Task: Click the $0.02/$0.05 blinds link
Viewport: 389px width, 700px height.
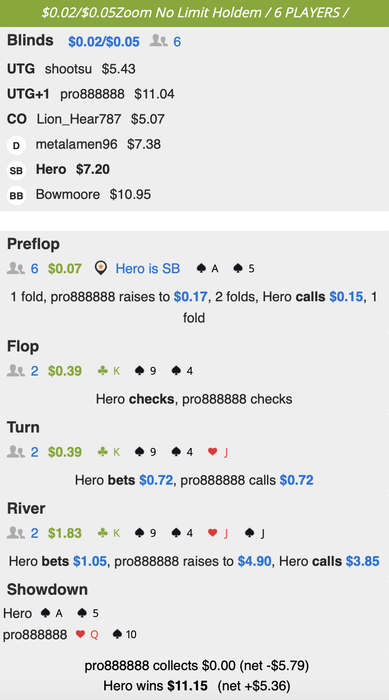Action: 104,42
